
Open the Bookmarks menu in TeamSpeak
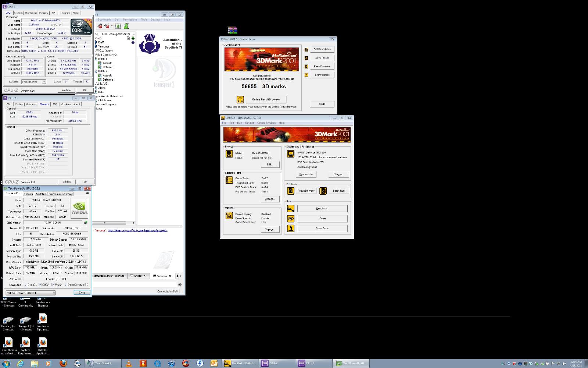coord(104,20)
